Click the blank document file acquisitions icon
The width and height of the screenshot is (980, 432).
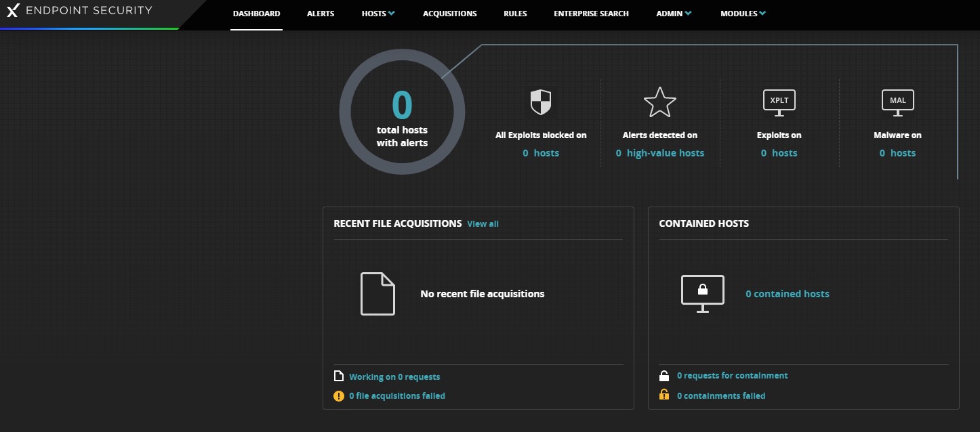[x=377, y=293]
